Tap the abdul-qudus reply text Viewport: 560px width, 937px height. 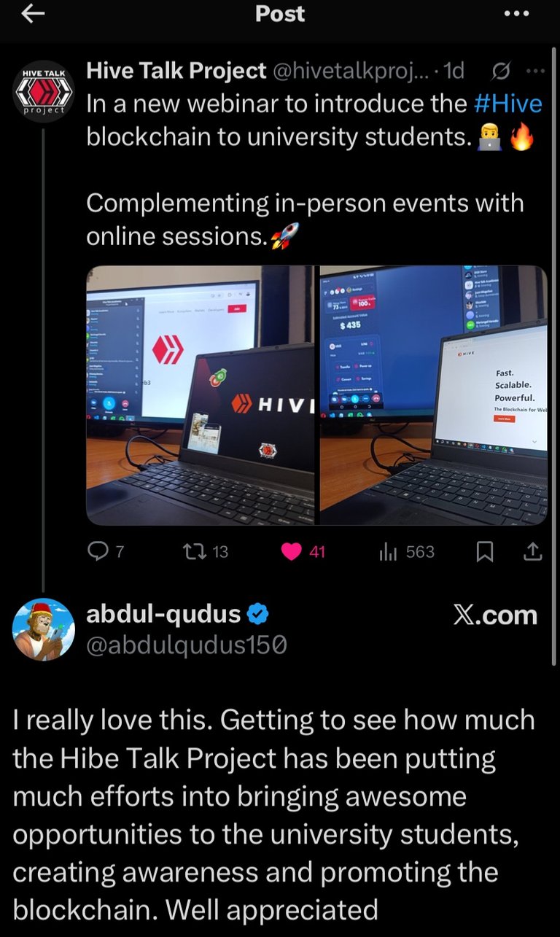tap(274, 813)
